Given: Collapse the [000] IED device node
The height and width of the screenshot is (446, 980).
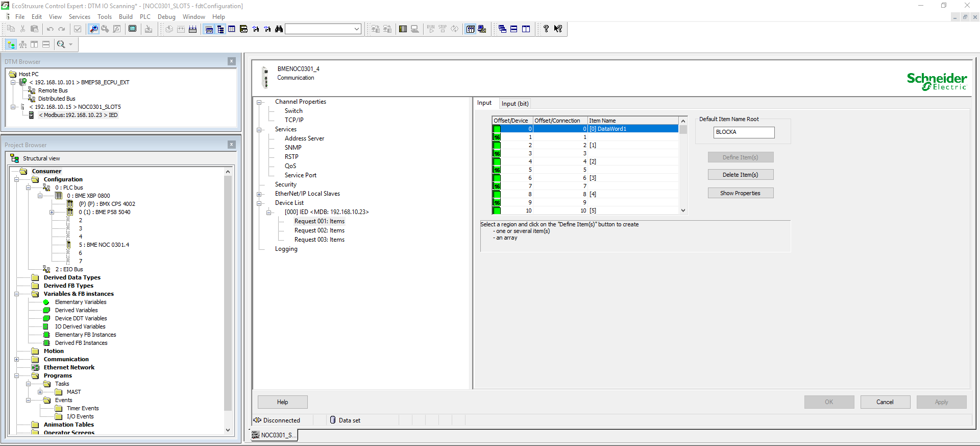Looking at the screenshot, I should 269,213.
